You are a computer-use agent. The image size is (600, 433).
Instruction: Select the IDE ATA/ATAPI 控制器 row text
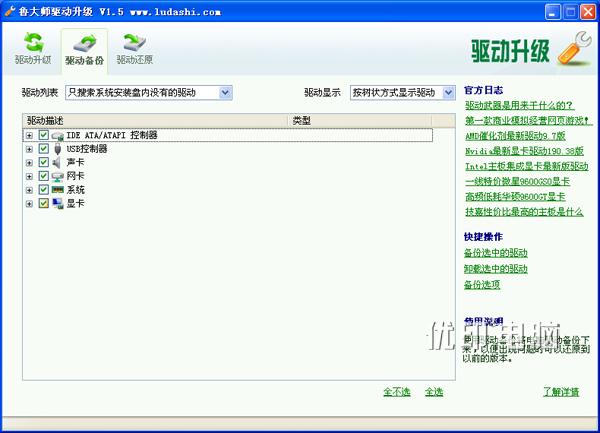(112, 135)
